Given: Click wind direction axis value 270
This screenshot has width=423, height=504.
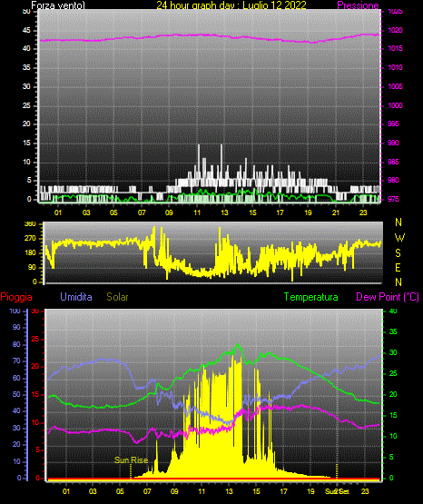Looking at the screenshot, I should tap(30, 239).
